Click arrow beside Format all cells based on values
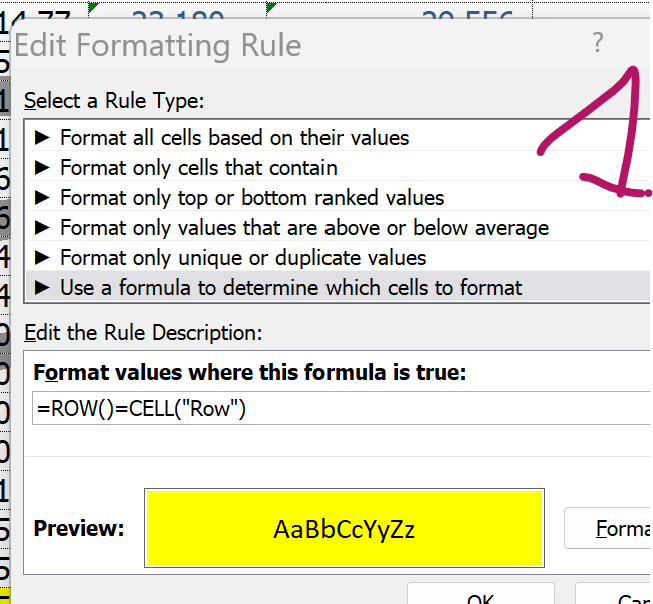This screenshot has height=604, width=653. pyautogui.click(x=42, y=137)
